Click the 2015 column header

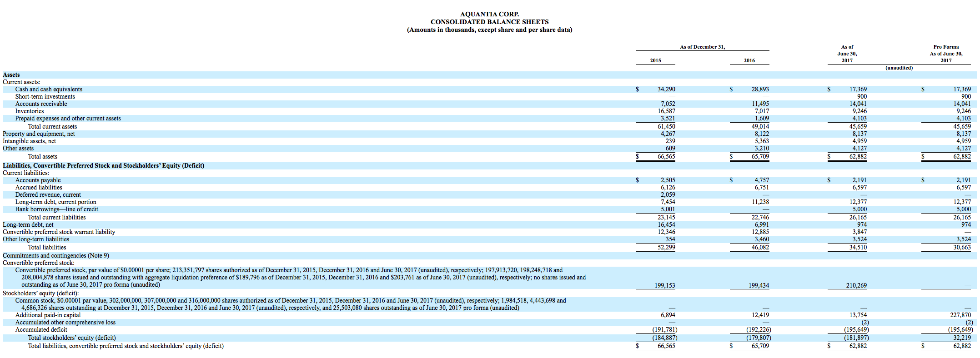coord(655,60)
